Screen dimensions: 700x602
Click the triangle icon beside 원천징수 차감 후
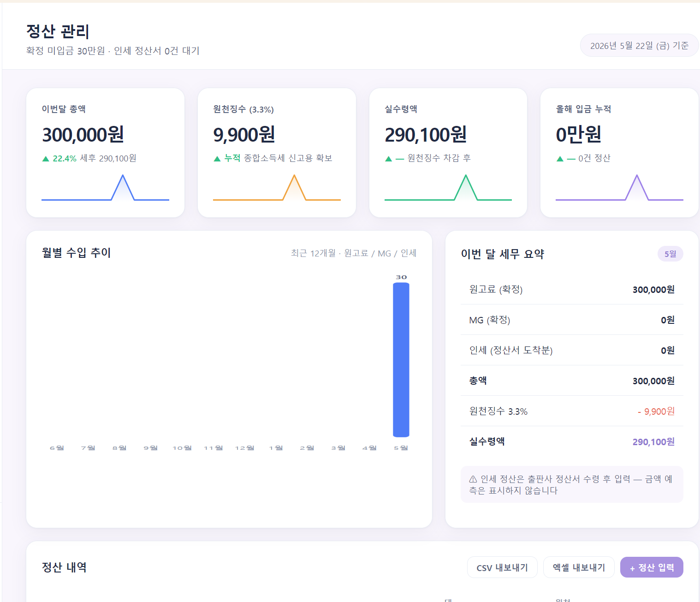(388, 159)
